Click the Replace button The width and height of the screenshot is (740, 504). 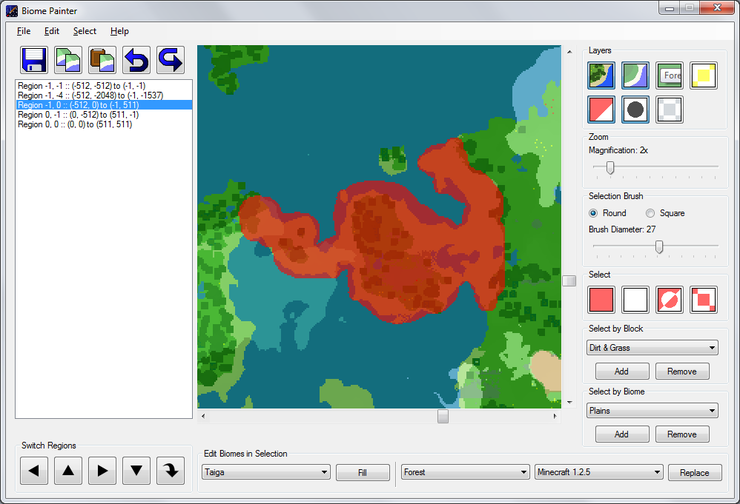coord(695,472)
